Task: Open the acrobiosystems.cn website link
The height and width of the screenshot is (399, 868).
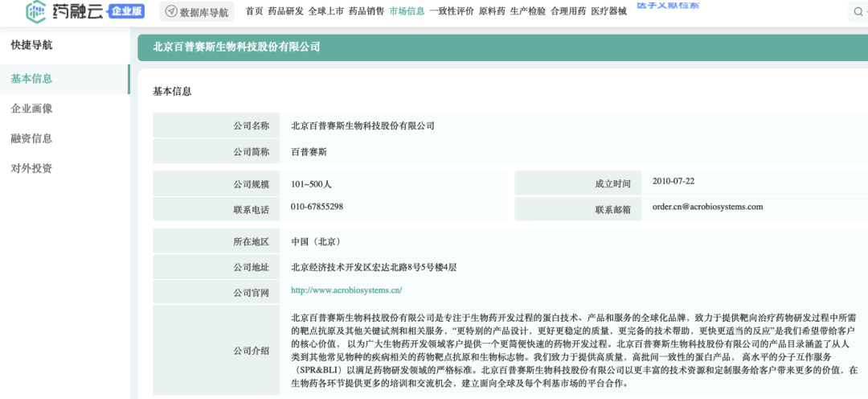Action: pyautogui.click(x=346, y=290)
